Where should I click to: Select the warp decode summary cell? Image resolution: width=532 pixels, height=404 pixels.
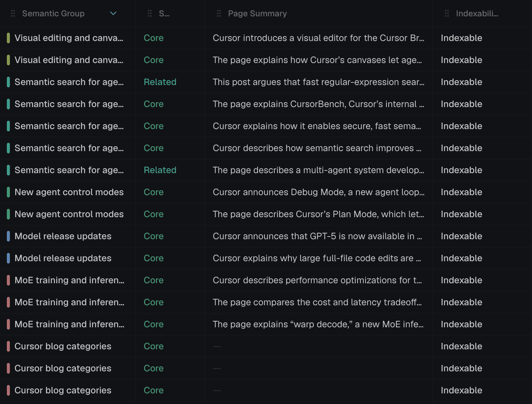(318, 324)
